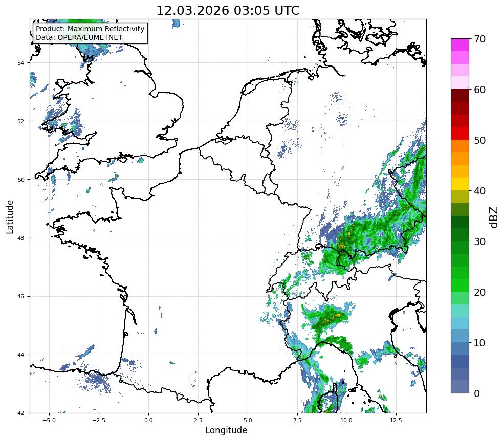Image resolution: width=504 pixels, height=440 pixels.
Task: Click the colorbar tick label 0
Action: coord(477,393)
